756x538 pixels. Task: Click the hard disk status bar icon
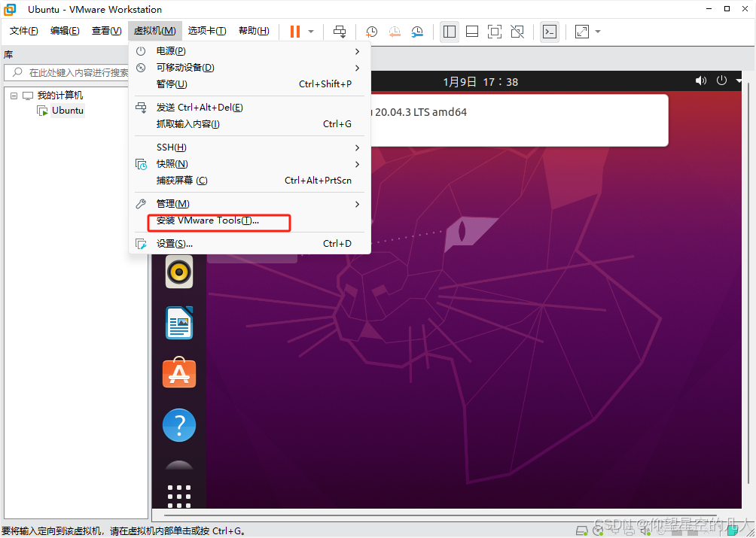[x=582, y=531]
